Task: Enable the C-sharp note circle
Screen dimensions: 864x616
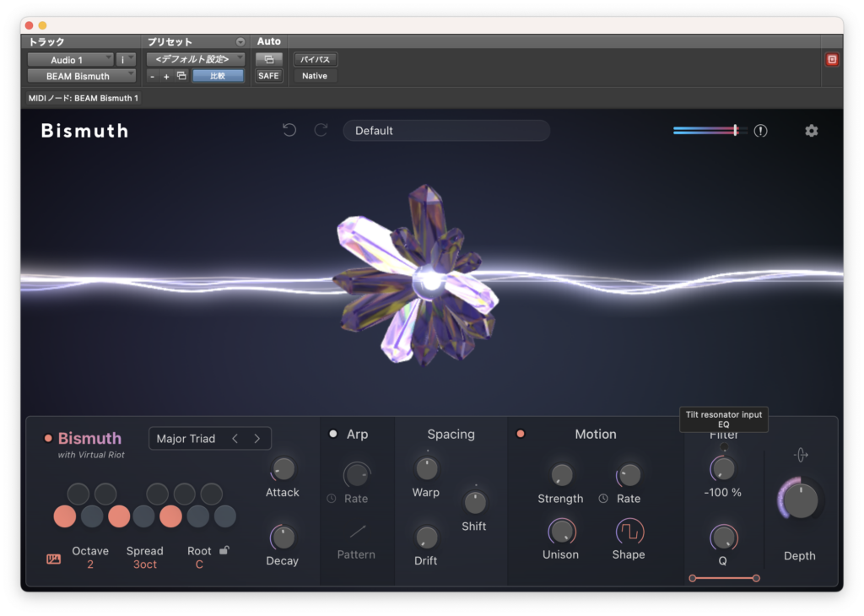Action: pos(78,494)
